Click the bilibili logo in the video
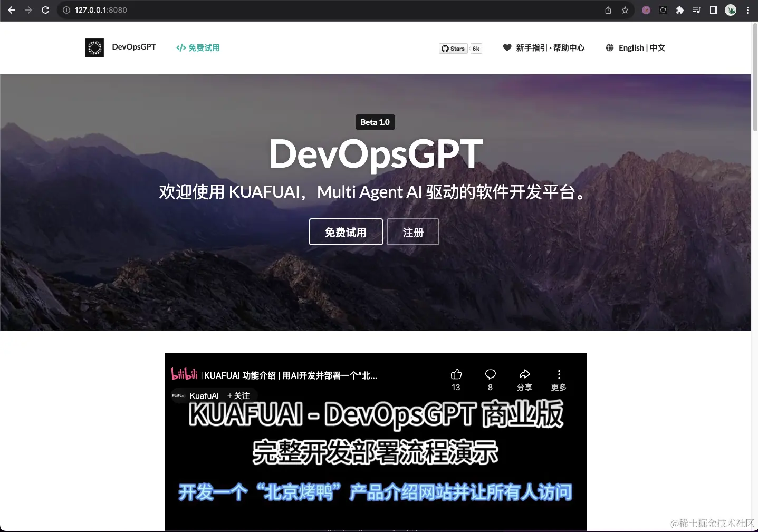 [x=184, y=374]
